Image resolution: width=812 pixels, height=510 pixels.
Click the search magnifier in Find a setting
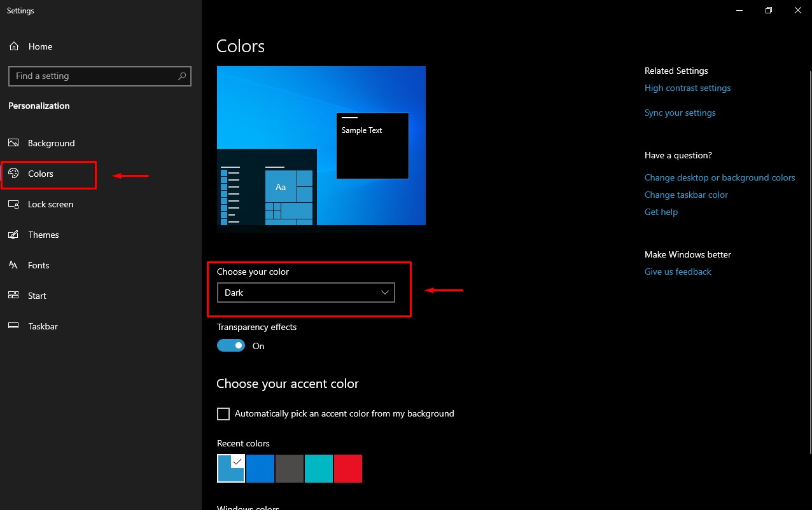183,76
